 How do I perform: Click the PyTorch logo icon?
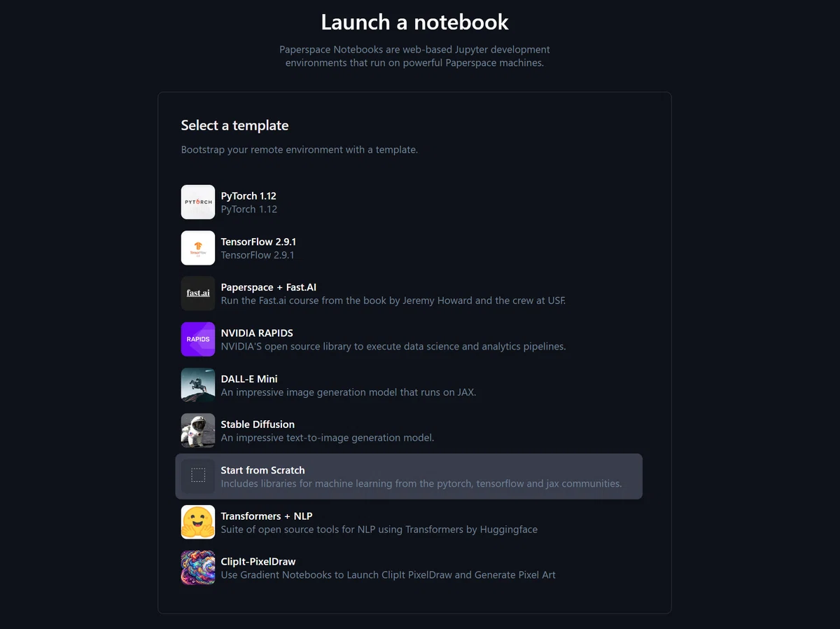click(x=198, y=202)
